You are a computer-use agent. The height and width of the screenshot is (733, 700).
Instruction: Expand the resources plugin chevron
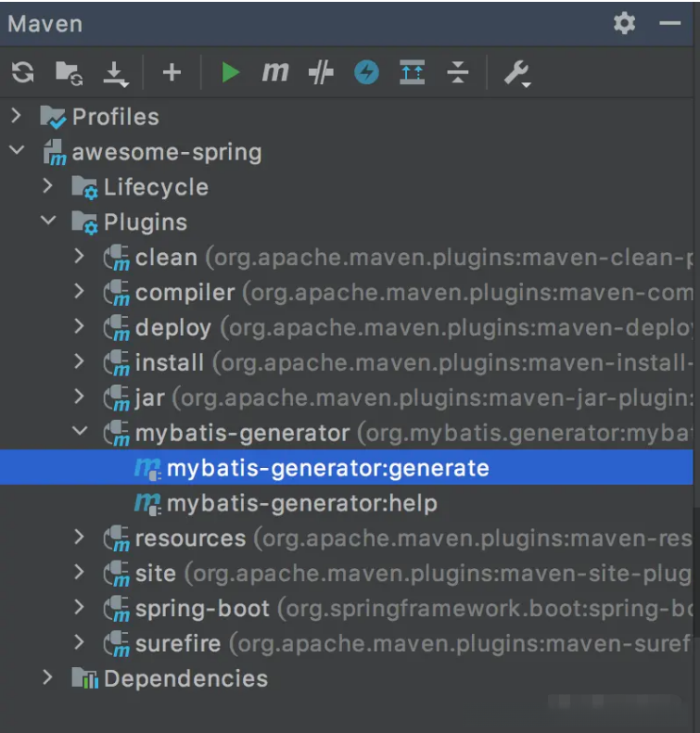click(80, 537)
